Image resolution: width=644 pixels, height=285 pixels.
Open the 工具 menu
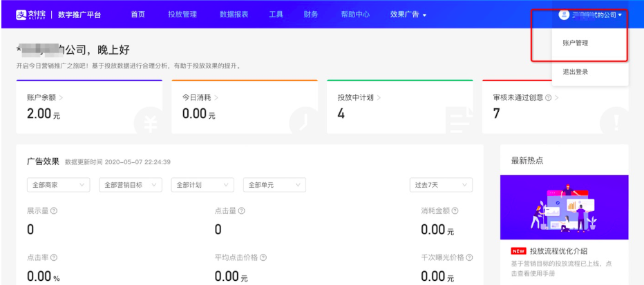click(x=276, y=14)
